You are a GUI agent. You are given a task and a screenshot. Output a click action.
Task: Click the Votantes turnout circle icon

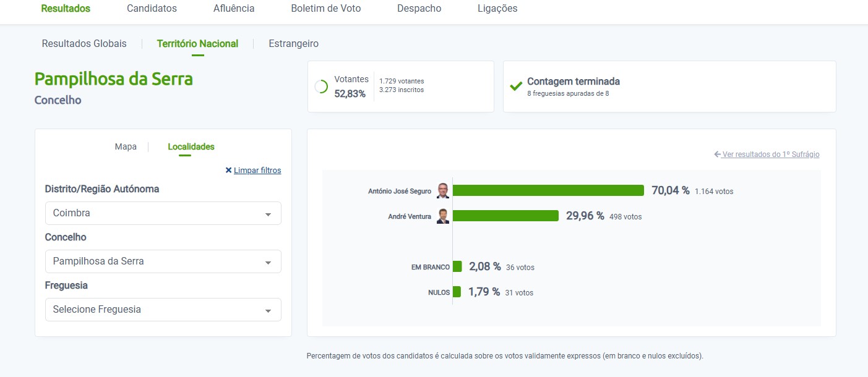(321, 87)
